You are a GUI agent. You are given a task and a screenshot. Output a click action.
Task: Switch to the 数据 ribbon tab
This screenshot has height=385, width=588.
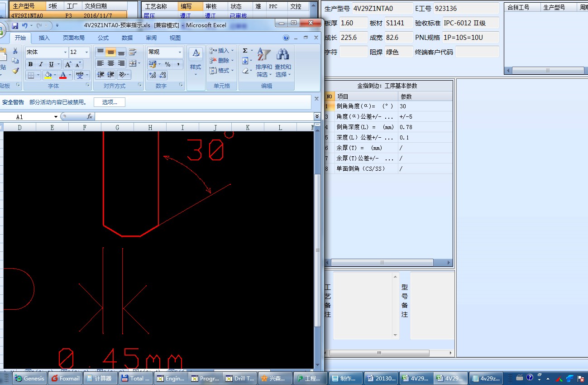127,38
